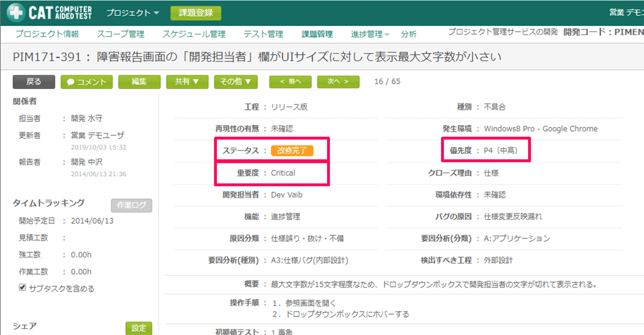Click the 課題登録 button
The width and height of the screenshot is (644, 335).
[x=196, y=13]
